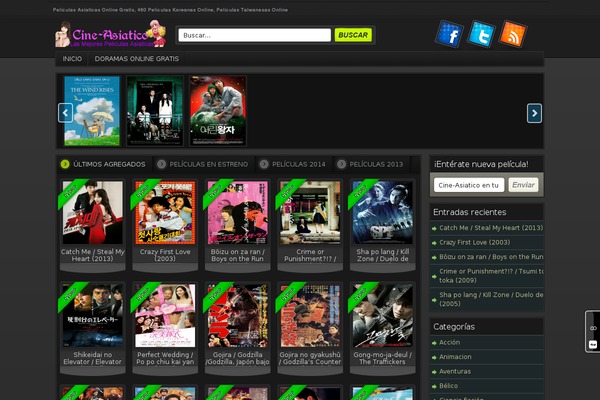This screenshot has height=400, width=600.
Task: Open the Facebook page icon
Action: click(x=450, y=34)
